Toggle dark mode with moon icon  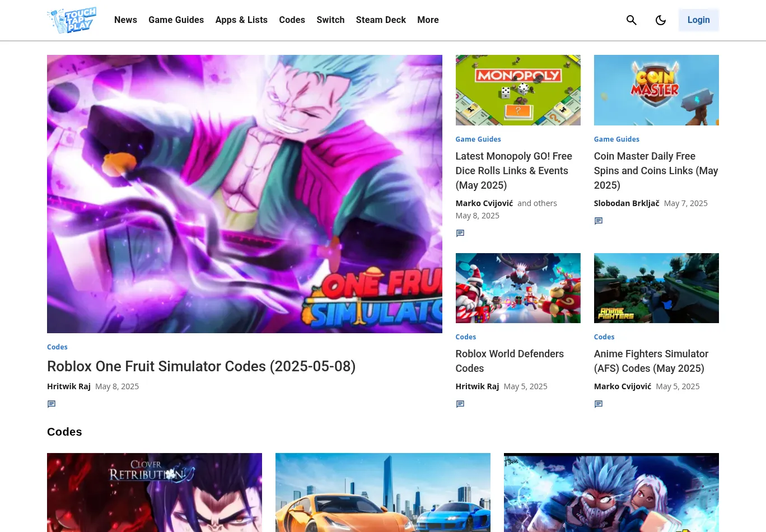tap(660, 20)
